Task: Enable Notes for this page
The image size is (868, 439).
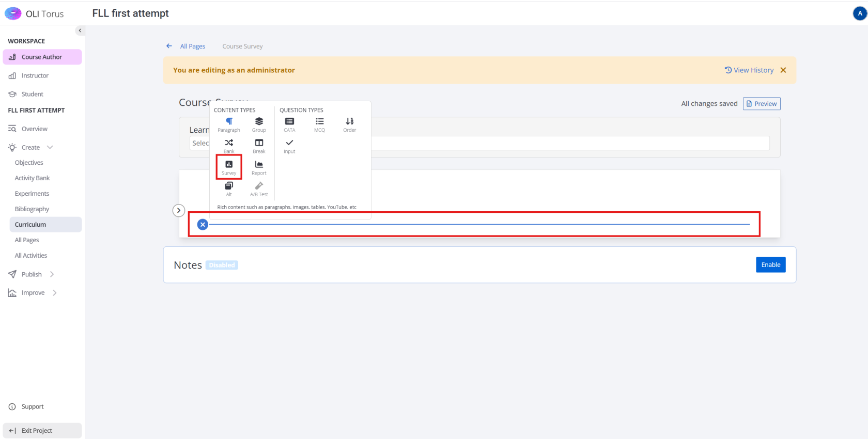Action: click(x=770, y=265)
